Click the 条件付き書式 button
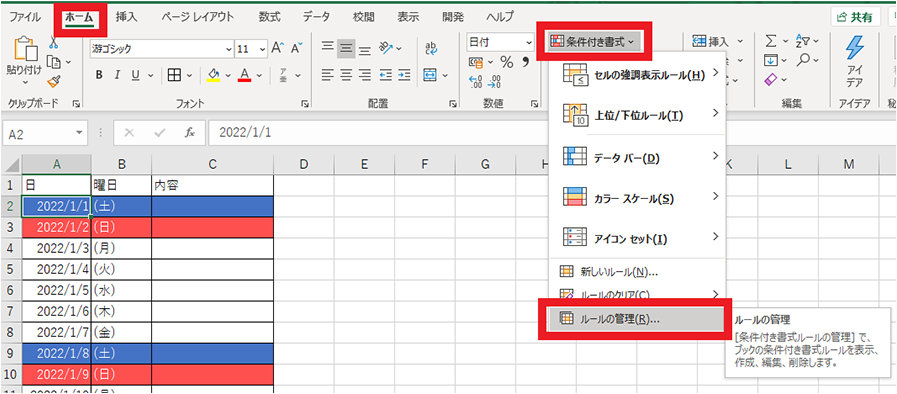This screenshot has width=897, height=394. click(593, 41)
